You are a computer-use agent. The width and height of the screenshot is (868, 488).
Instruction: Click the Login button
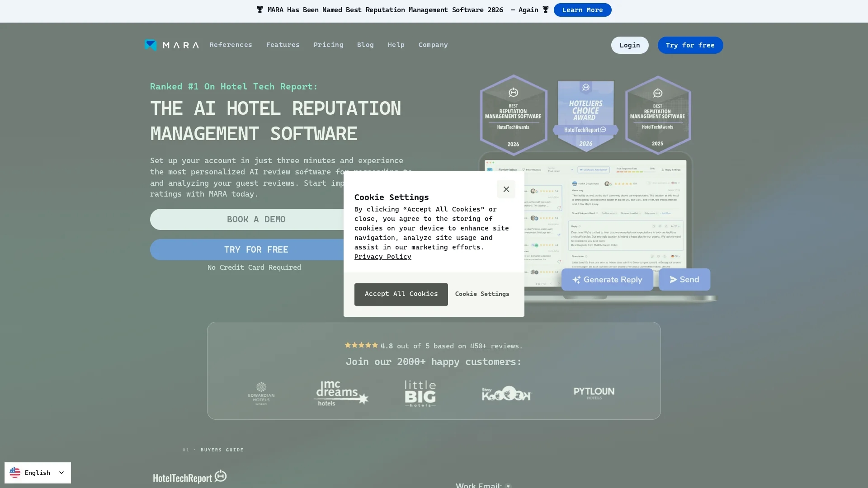(630, 45)
